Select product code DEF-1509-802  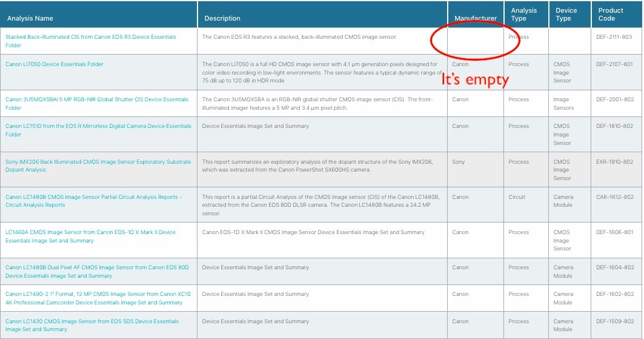coord(615,321)
